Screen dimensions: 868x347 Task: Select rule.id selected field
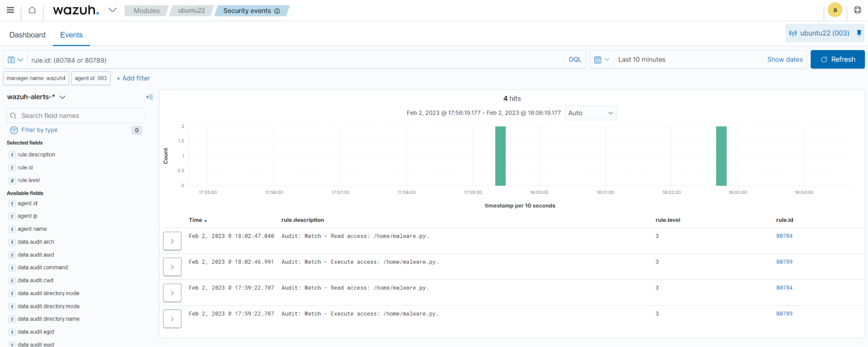pyautogui.click(x=25, y=167)
